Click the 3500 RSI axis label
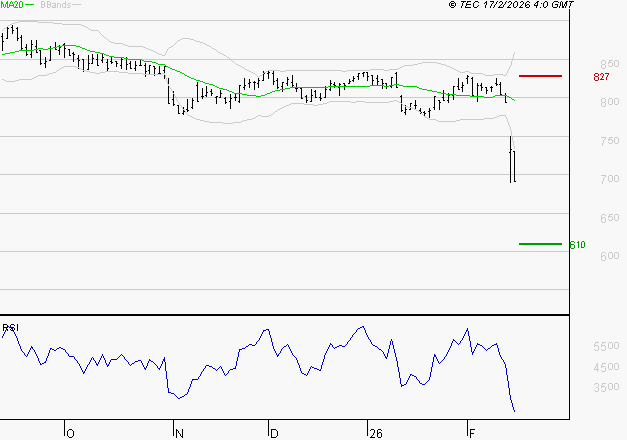627x440 pixels. click(x=607, y=387)
